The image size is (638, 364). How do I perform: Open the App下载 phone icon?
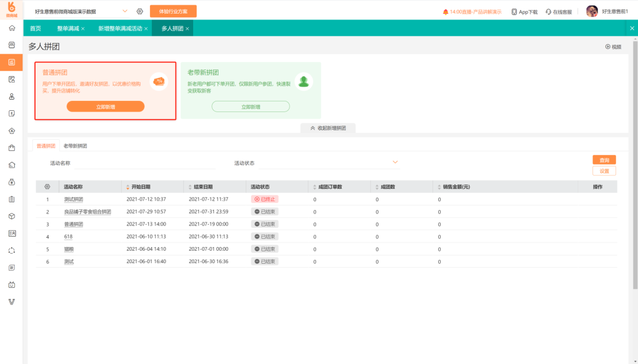pos(514,12)
